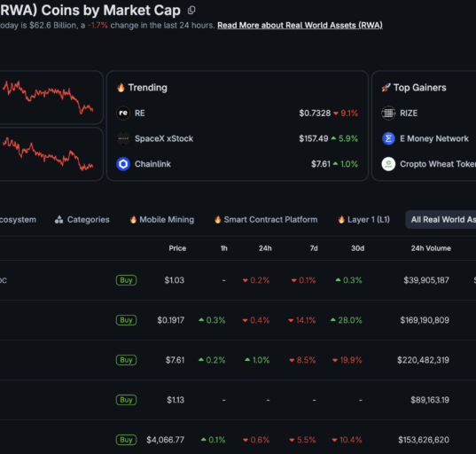The width and height of the screenshot is (476, 454).
Task: Open the RE coin logo in Trending
Action: 123,113
